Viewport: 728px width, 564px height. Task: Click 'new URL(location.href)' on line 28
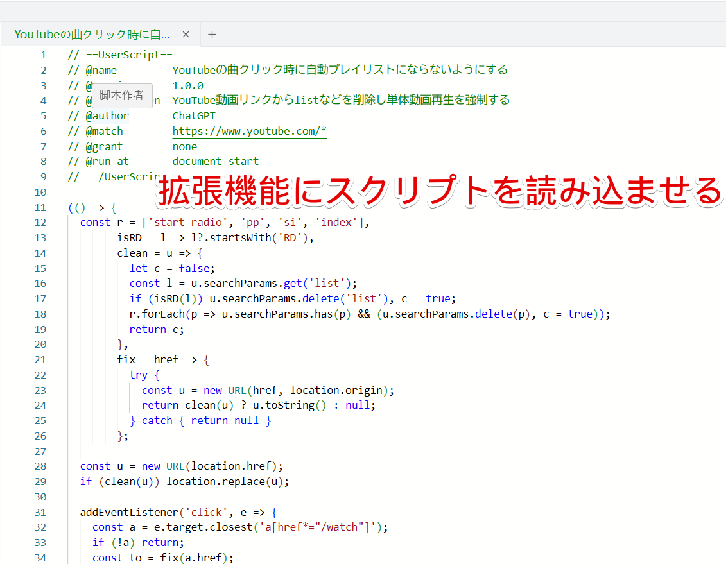click(209, 466)
